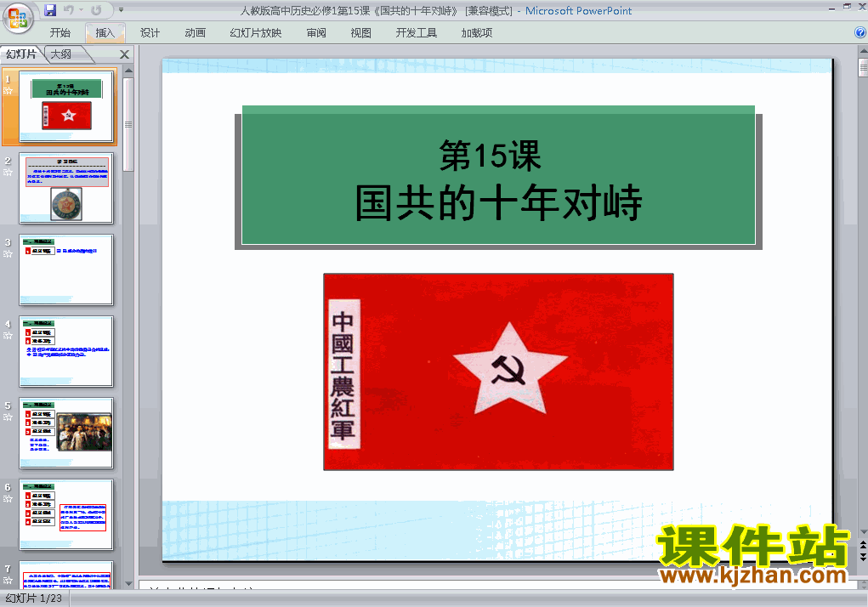The height and width of the screenshot is (607, 868).
Task: Select slide 3 thumbnail
Action: pyautogui.click(x=66, y=269)
